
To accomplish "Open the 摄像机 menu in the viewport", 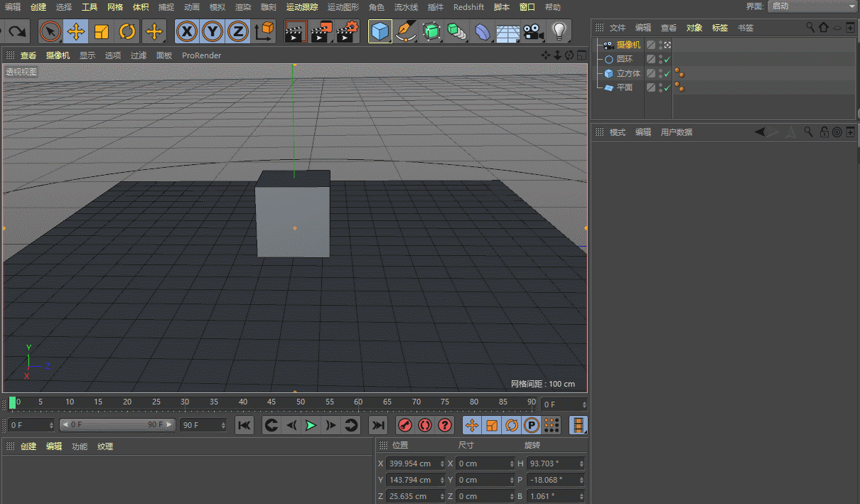I will [58, 55].
